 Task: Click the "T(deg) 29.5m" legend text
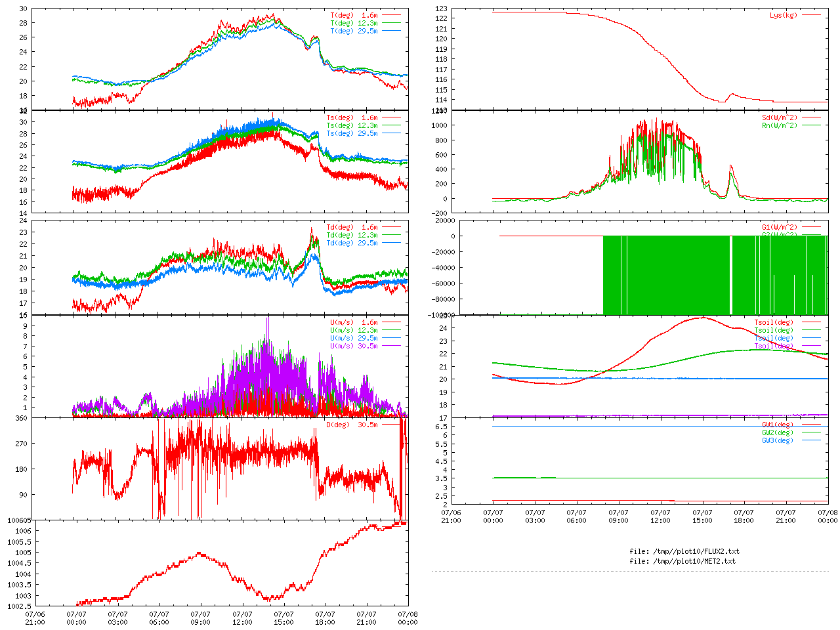(354, 31)
